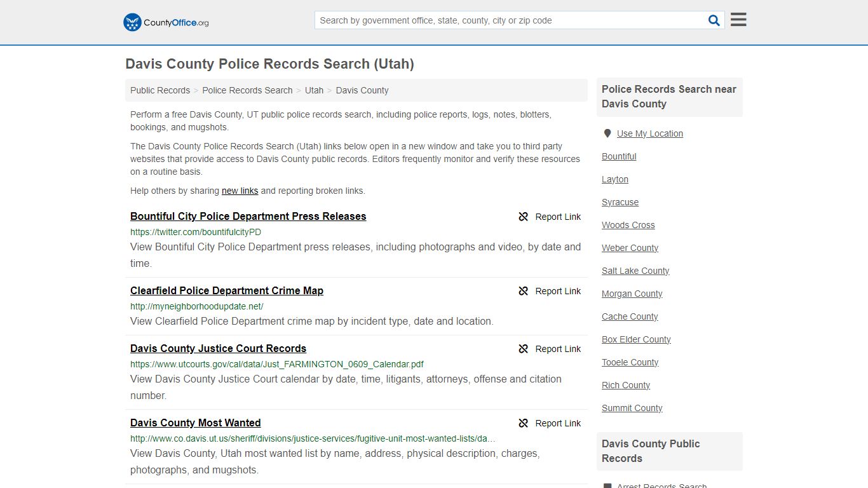This screenshot has width=868, height=488.
Task: Open Cache County link
Action: click(630, 316)
